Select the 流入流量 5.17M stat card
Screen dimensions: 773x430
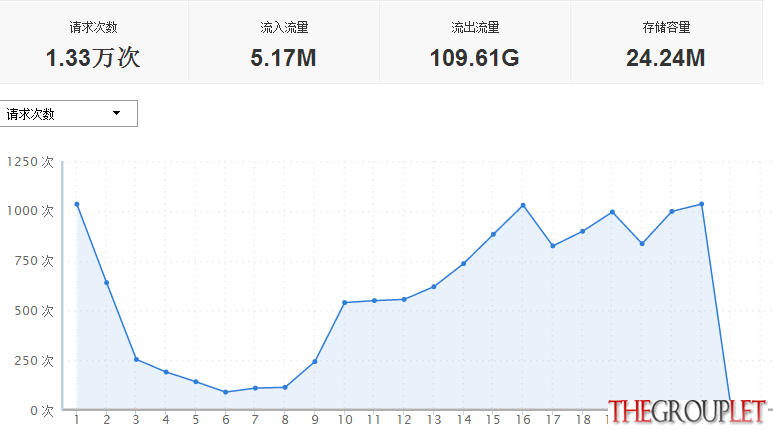(284, 42)
